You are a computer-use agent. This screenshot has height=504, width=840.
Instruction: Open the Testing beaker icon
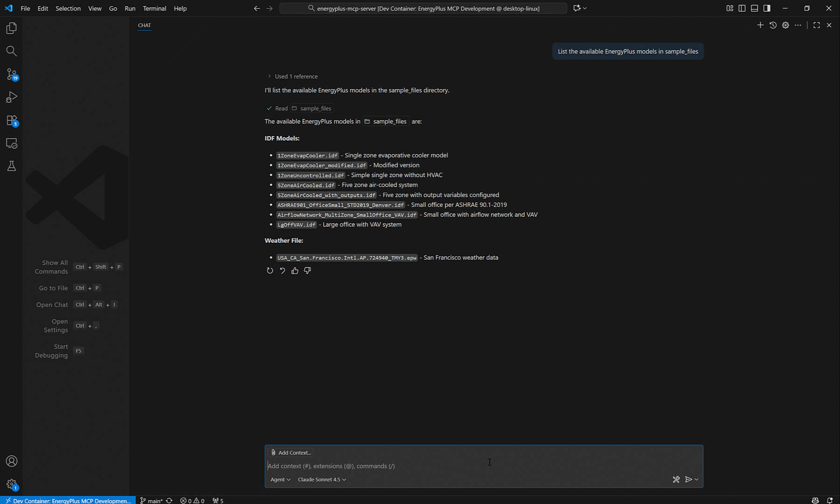click(x=11, y=166)
